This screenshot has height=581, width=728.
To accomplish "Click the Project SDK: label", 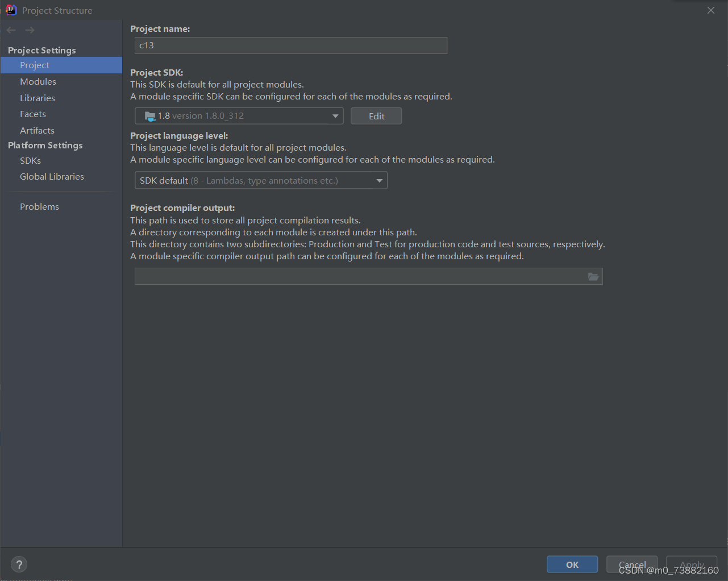I will tap(157, 73).
